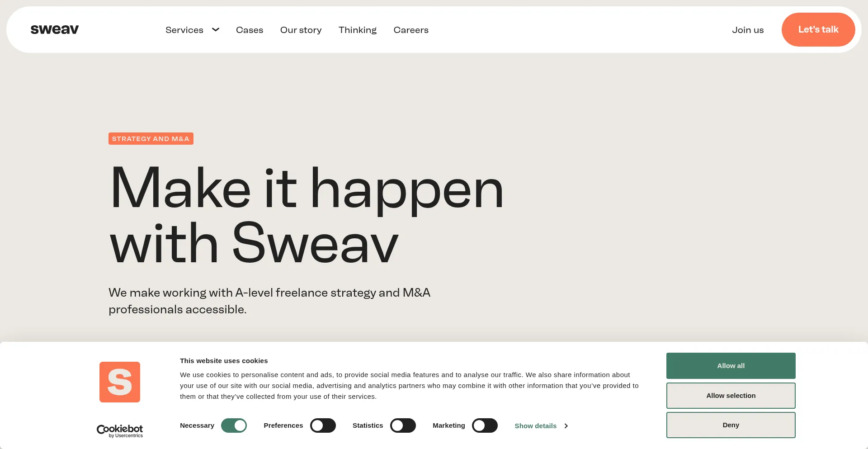Click the orange Sweav S icon in cookie banner
The image size is (868, 449).
[x=119, y=382]
